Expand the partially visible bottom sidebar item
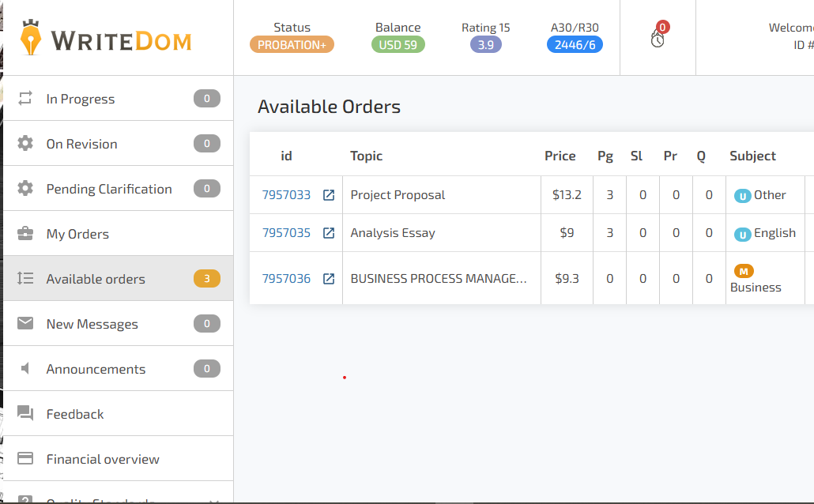 119,497
